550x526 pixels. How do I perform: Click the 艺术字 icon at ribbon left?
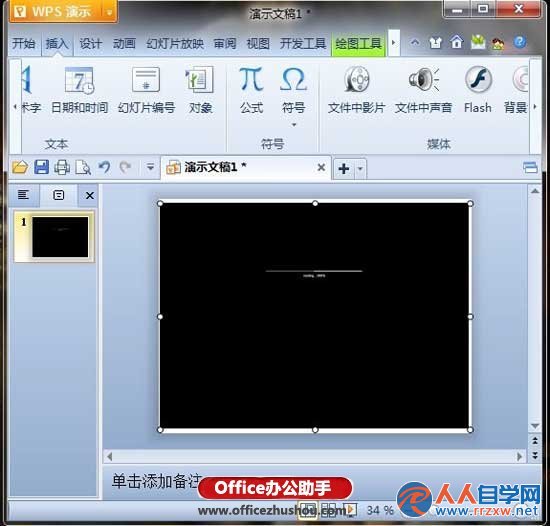click(x=30, y=90)
